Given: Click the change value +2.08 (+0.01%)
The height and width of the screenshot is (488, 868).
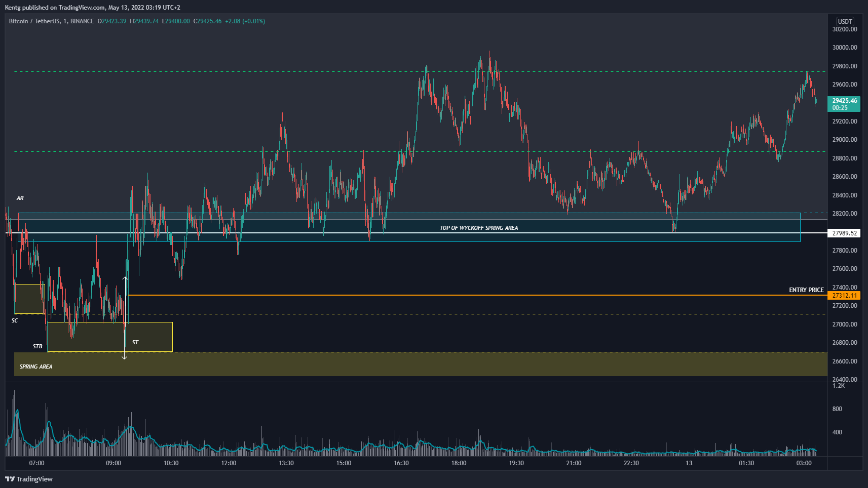Looking at the screenshot, I should tap(245, 21).
